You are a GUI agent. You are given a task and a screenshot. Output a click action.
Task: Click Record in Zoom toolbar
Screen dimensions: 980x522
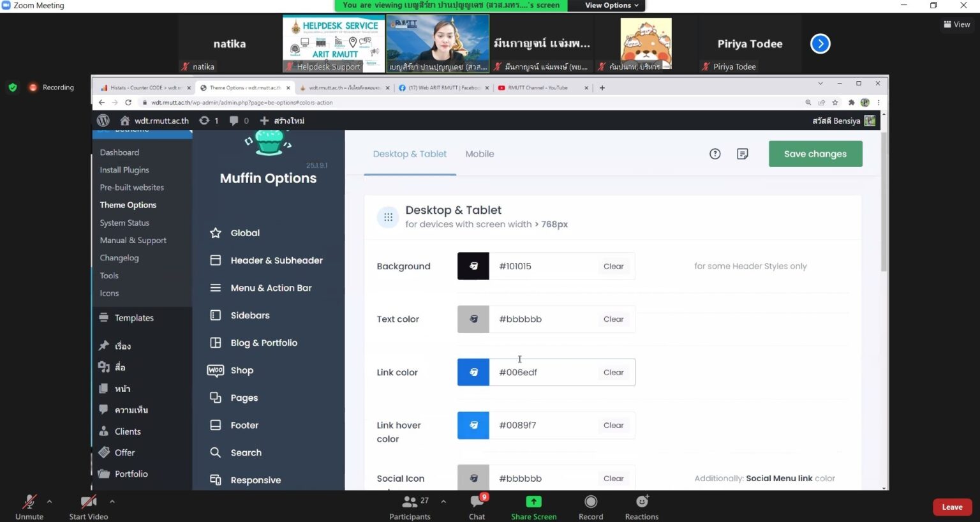click(591, 507)
